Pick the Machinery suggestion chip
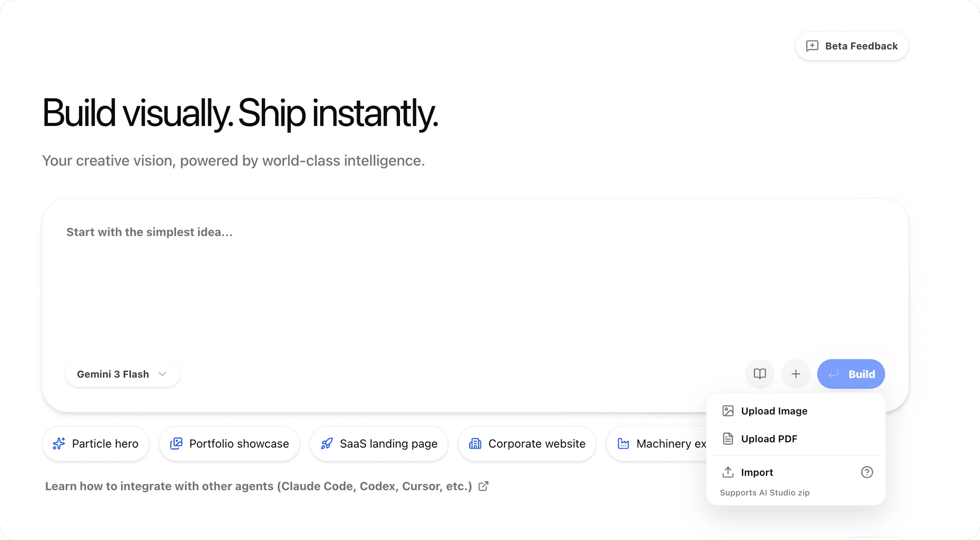Image resolution: width=980 pixels, height=540 pixels. (657, 444)
